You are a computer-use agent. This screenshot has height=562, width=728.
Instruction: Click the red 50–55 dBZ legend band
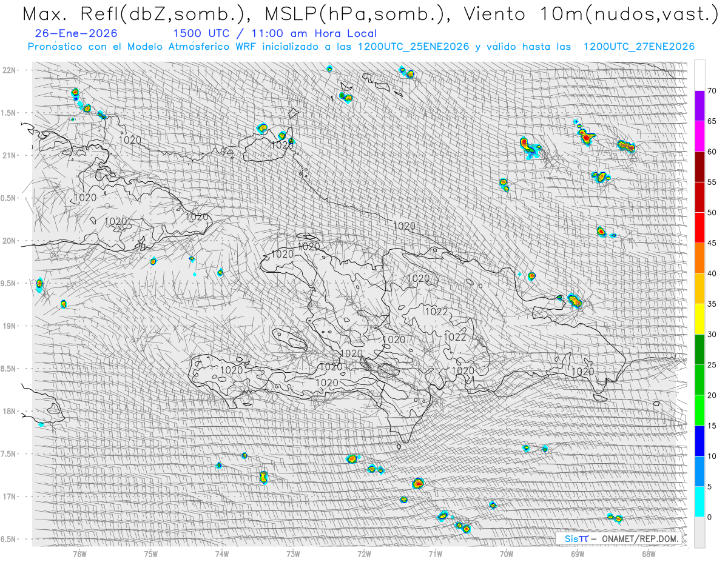pos(699,198)
